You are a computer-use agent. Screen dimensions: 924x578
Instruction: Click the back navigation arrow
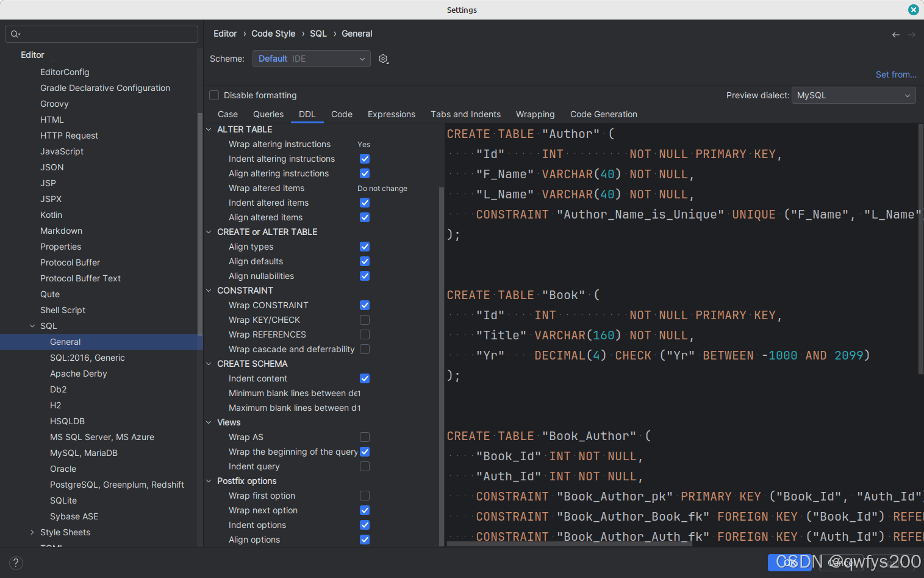tap(895, 35)
